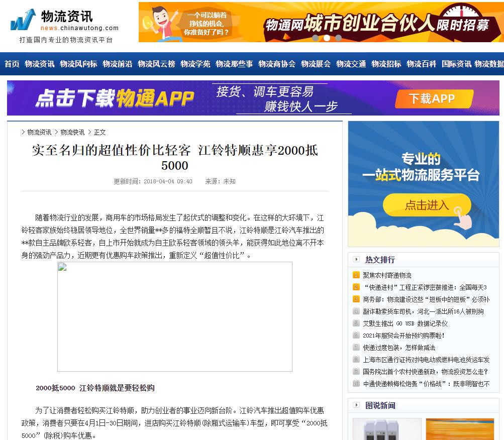This screenshot has width=504, height=440.
Task: Click the grey rank 5 badge icon
Action: (356, 323)
